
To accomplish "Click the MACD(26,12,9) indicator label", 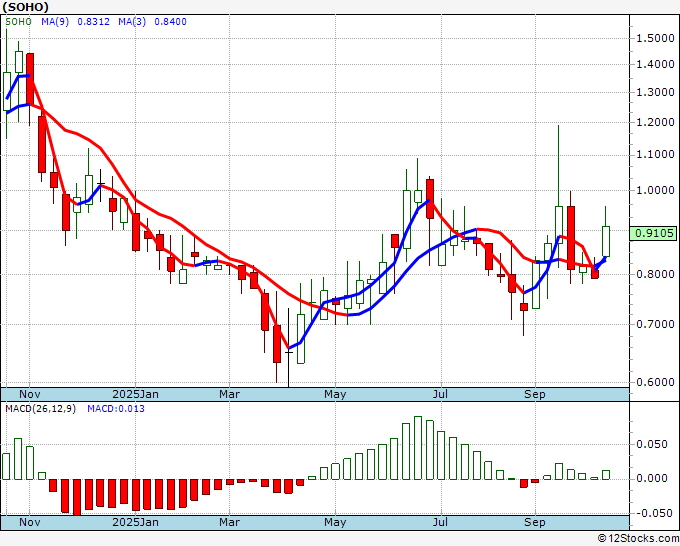I will coord(40,409).
